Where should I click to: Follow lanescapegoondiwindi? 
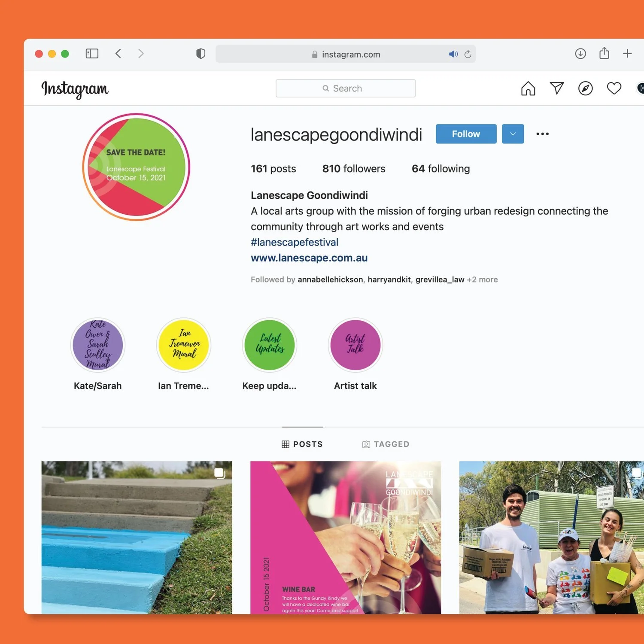pos(466,134)
